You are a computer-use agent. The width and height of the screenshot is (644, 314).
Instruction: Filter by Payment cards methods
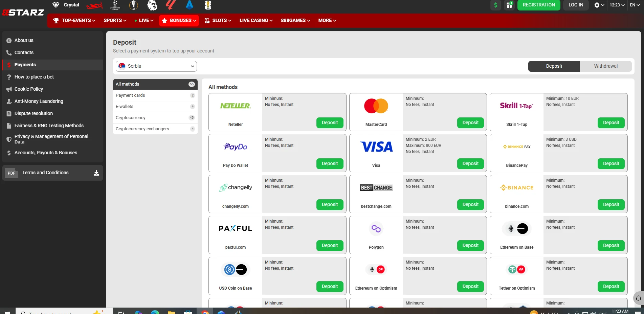[155, 95]
